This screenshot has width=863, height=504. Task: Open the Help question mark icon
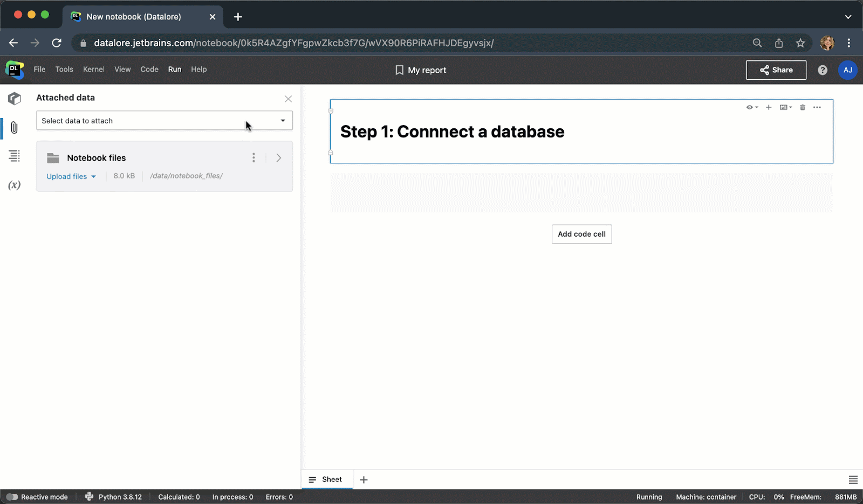(822, 70)
